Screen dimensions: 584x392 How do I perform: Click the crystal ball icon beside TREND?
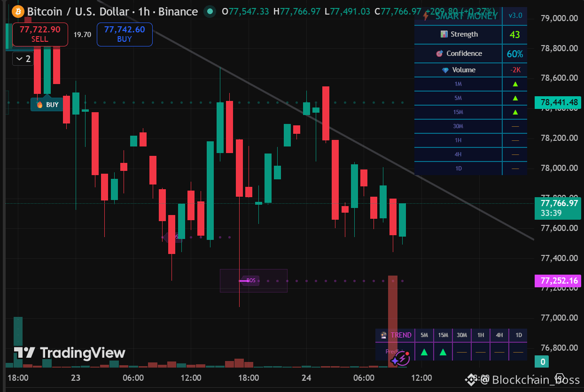[x=384, y=335]
